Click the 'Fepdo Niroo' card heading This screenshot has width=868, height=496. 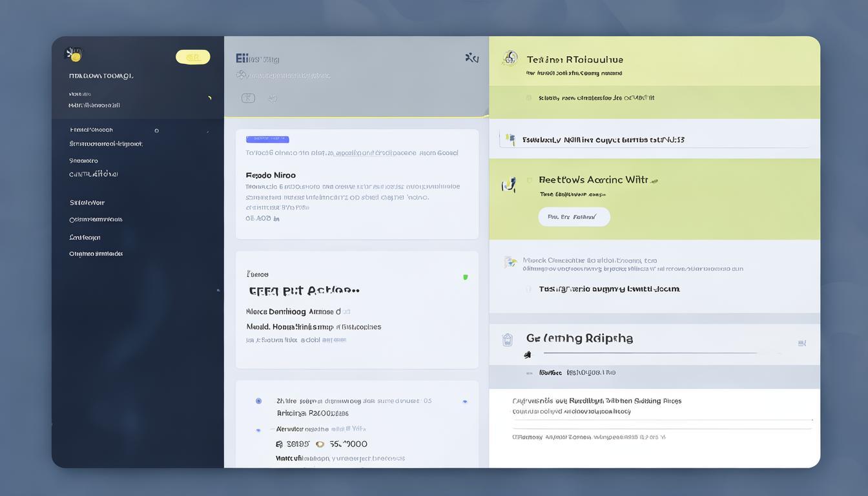pyautogui.click(x=271, y=175)
